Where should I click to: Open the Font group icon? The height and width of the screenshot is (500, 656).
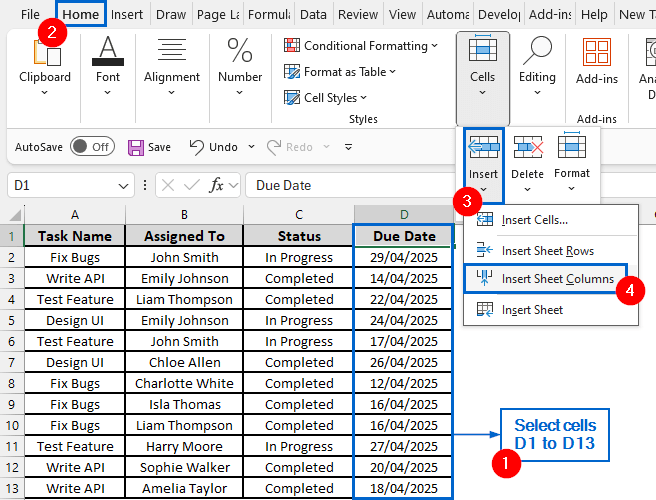tap(108, 51)
